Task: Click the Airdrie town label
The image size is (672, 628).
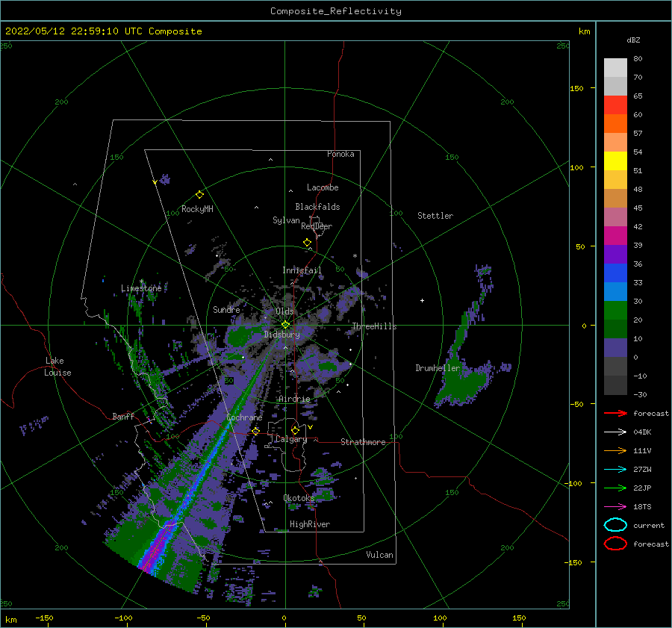Action: click(x=294, y=399)
